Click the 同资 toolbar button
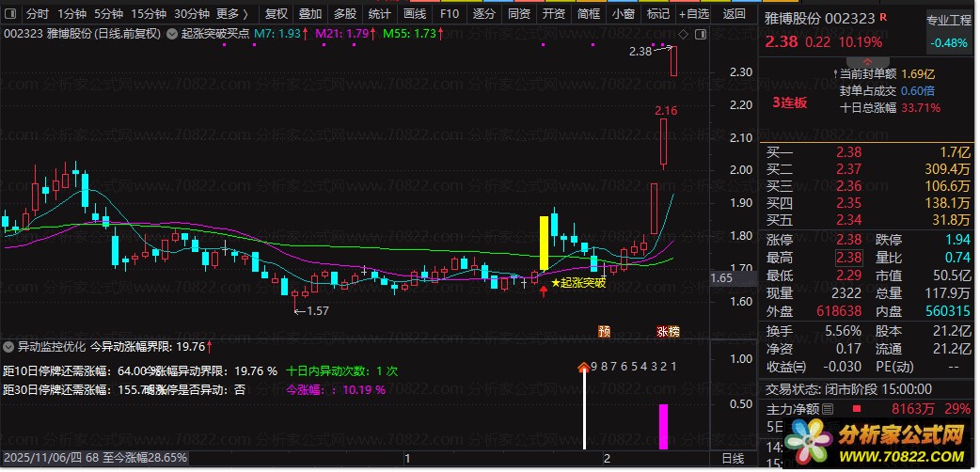 (519, 14)
